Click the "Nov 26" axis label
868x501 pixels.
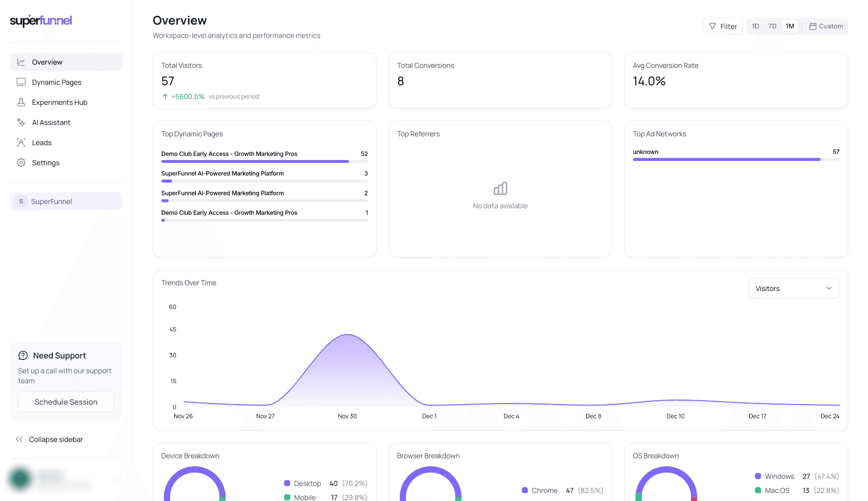tap(183, 416)
